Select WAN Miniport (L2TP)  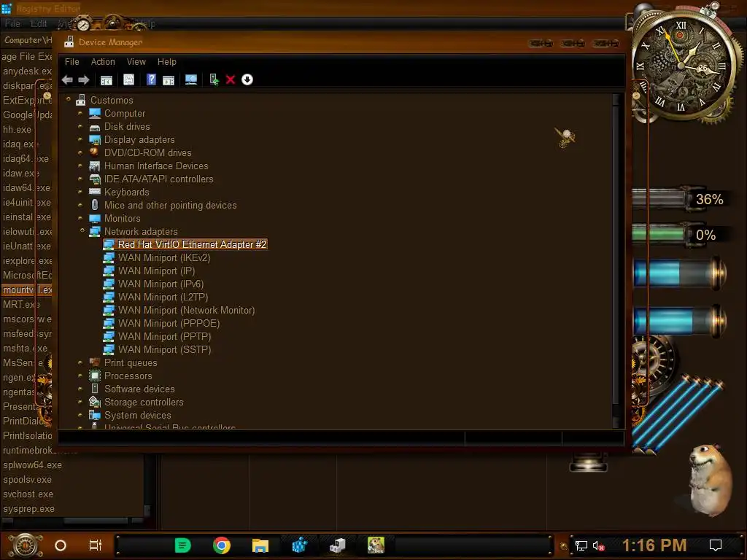pyautogui.click(x=163, y=297)
